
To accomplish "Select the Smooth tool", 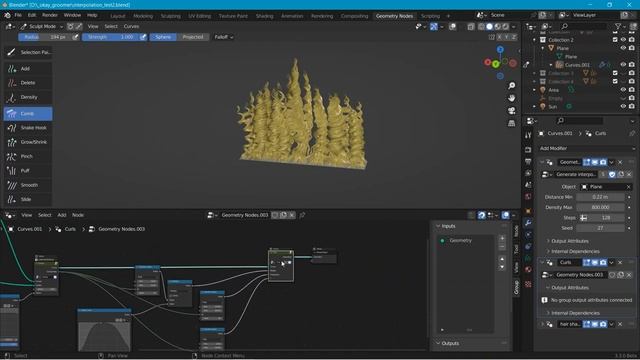I will click(x=28, y=185).
